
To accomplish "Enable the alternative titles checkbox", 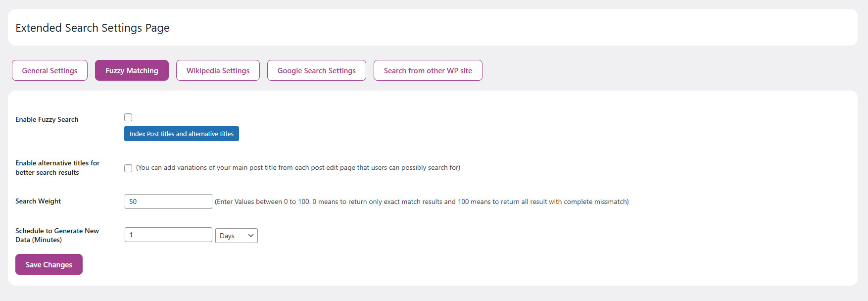I will (x=128, y=168).
